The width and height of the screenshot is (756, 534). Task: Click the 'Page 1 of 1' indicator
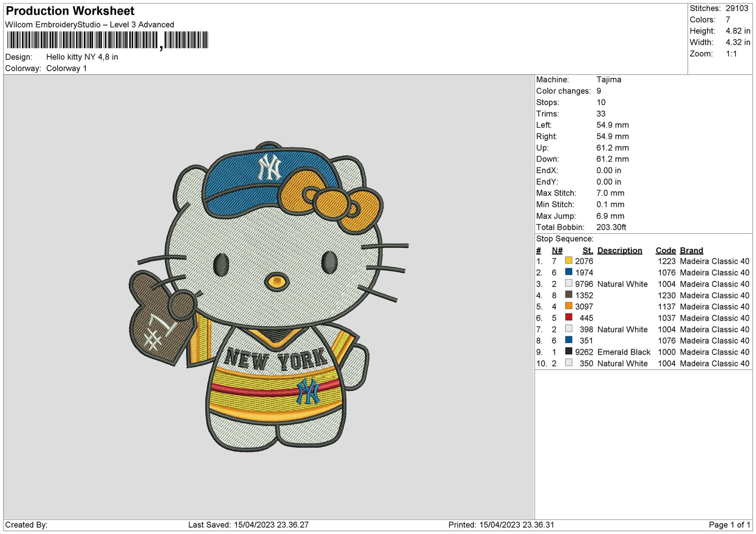(729, 525)
